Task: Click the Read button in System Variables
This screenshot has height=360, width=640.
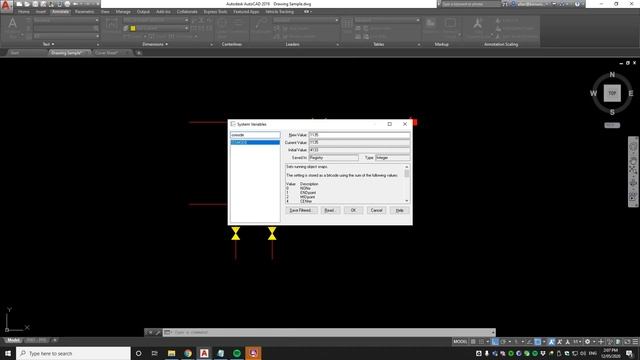Action: [x=330, y=210]
